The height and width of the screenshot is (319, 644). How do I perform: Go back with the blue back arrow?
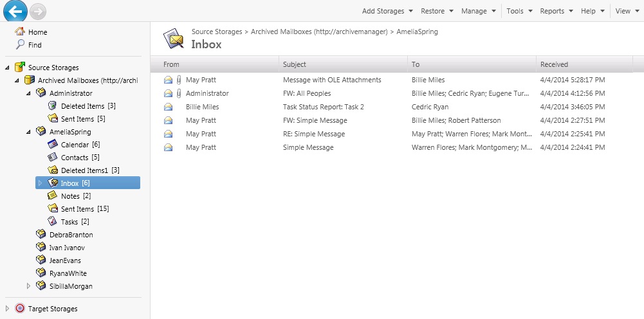15,11
